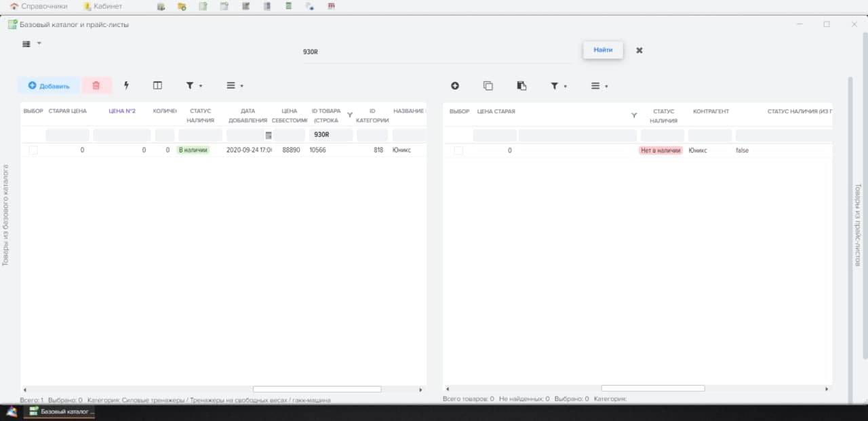Click the add plus-circle icon in price-list toolbar
868x421 pixels.
455,85
